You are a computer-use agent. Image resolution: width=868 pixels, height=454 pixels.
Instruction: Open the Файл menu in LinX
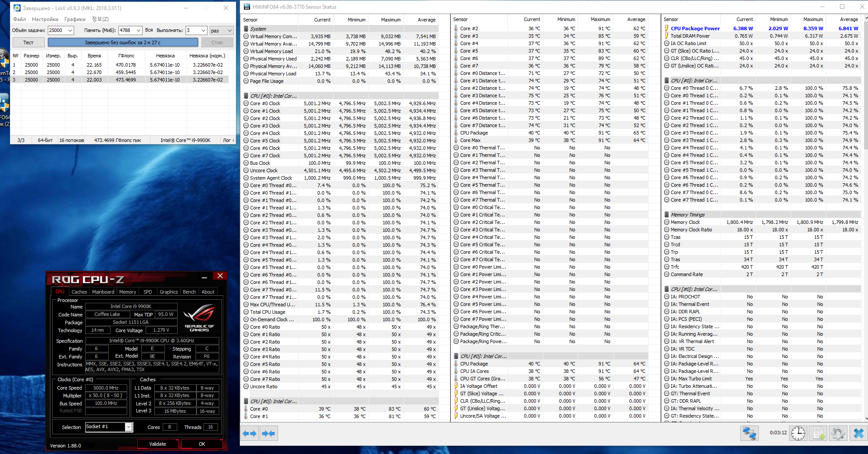19,19
